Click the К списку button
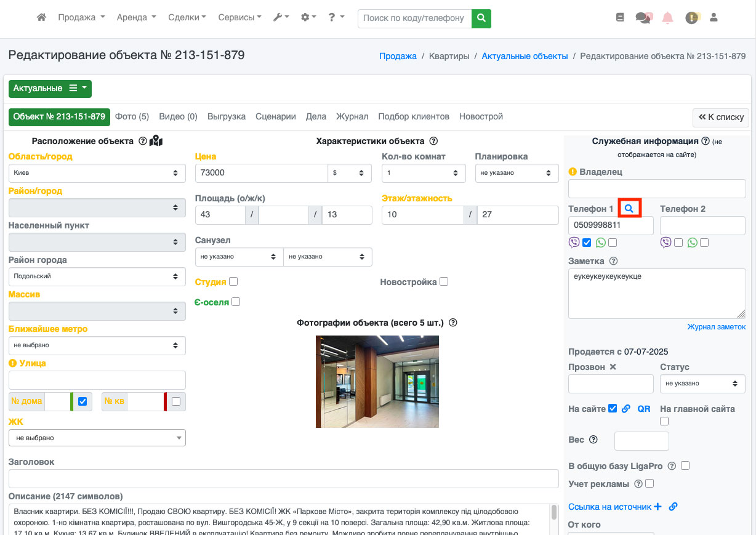 point(721,117)
